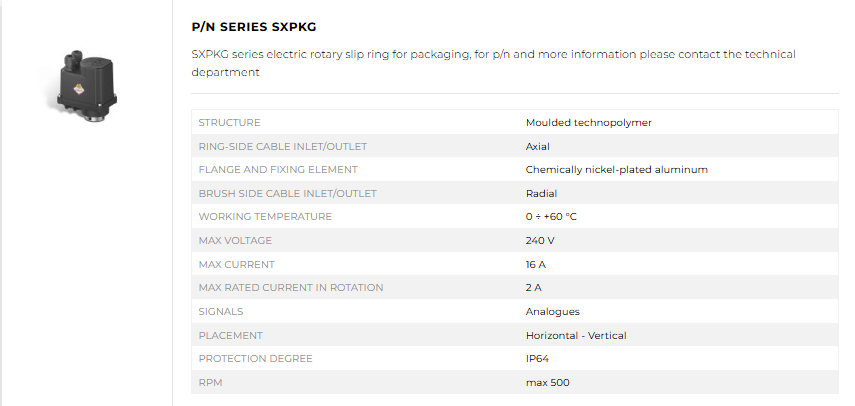This screenshot has height=406, width=855.
Task: Click the Moulded technopolymer value
Action: click(588, 123)
